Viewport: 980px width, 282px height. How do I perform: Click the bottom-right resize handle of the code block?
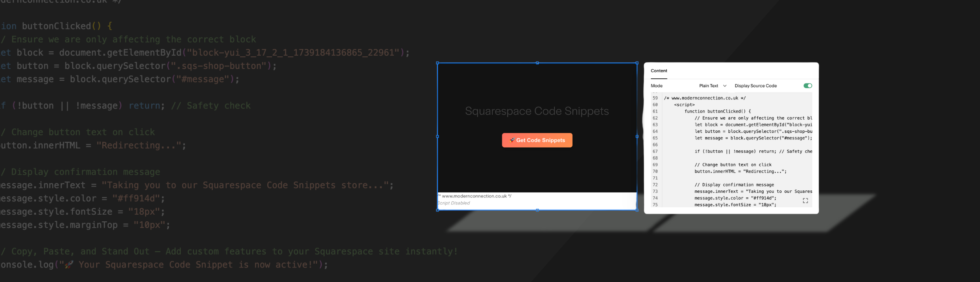(637, 210)
